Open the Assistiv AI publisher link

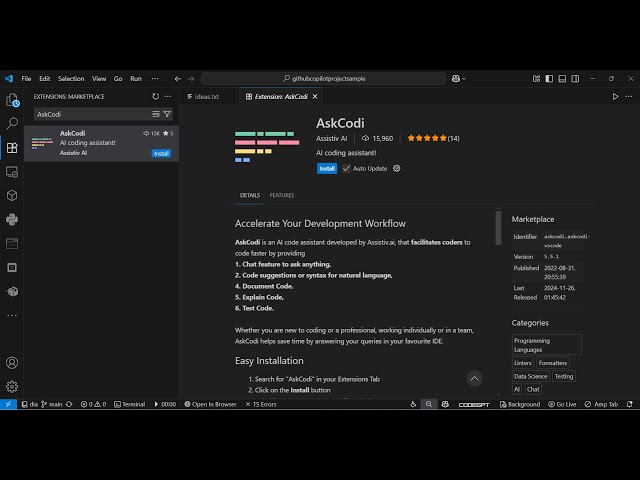click(331, 138)
